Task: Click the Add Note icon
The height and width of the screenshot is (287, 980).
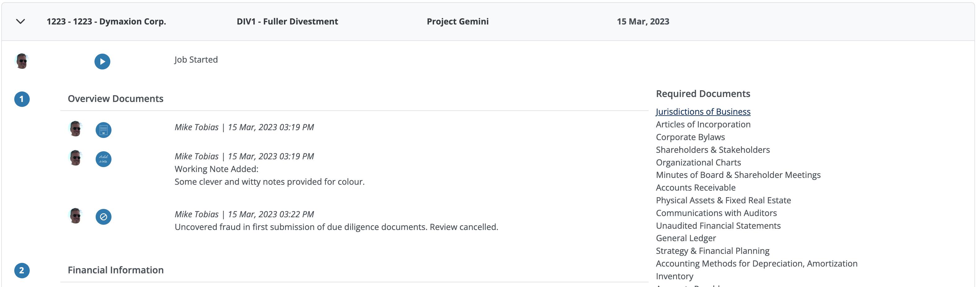Action: tap(103, 159)
